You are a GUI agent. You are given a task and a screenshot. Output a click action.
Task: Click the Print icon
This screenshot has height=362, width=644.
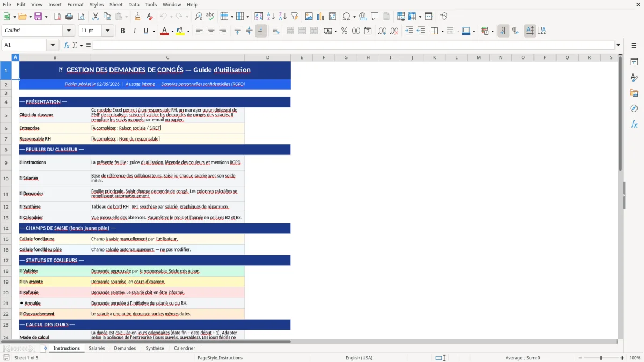point(69,17)
